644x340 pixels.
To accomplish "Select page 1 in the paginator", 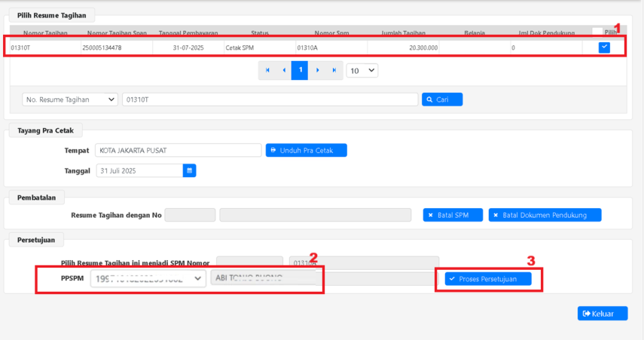I will point(300,70).
